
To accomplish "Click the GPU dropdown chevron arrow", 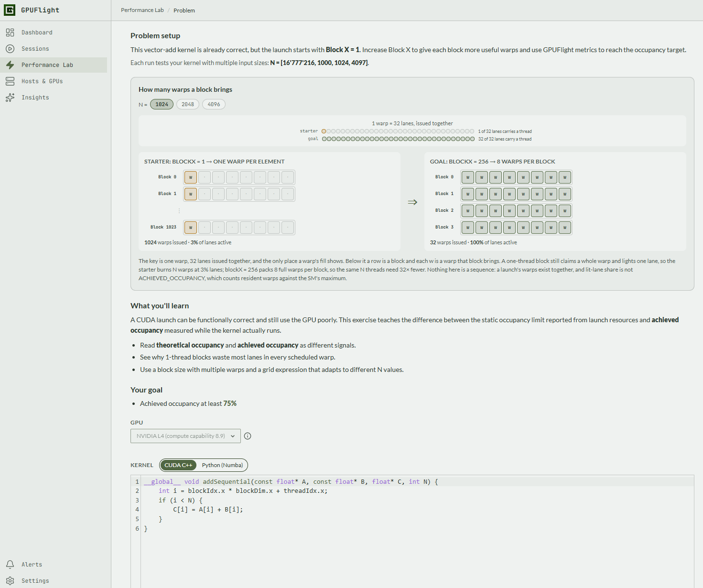I will (x=233, y=436).
